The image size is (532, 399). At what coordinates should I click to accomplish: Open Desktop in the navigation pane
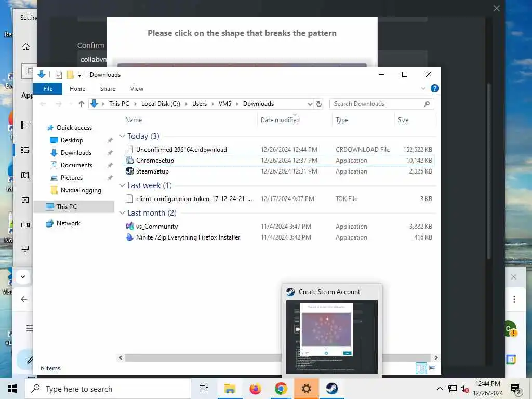click(x=72, y=140)
